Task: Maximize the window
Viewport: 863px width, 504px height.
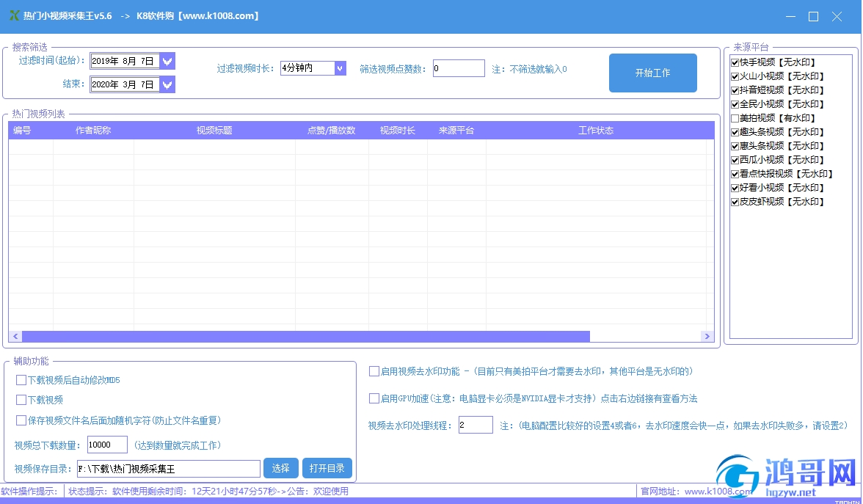Action: 813,16
